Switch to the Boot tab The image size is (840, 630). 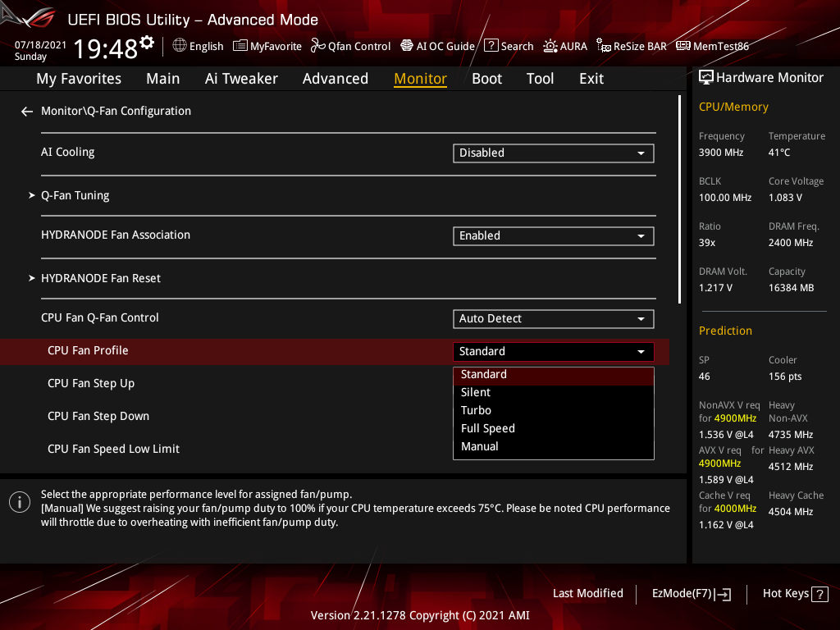486,78
